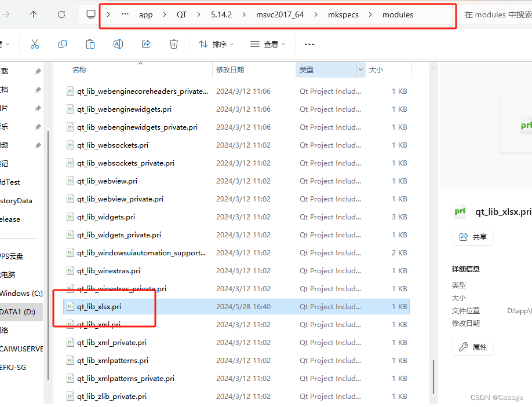Click the file icon of qt_lib_widgets.pri
The width and height of the screenshot is (532, 407).
(70, 217)
